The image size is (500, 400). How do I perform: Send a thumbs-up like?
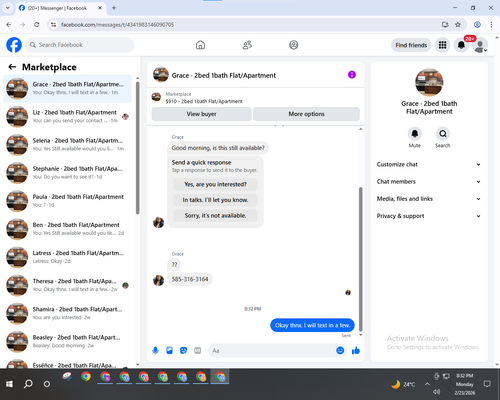[356, 350]
